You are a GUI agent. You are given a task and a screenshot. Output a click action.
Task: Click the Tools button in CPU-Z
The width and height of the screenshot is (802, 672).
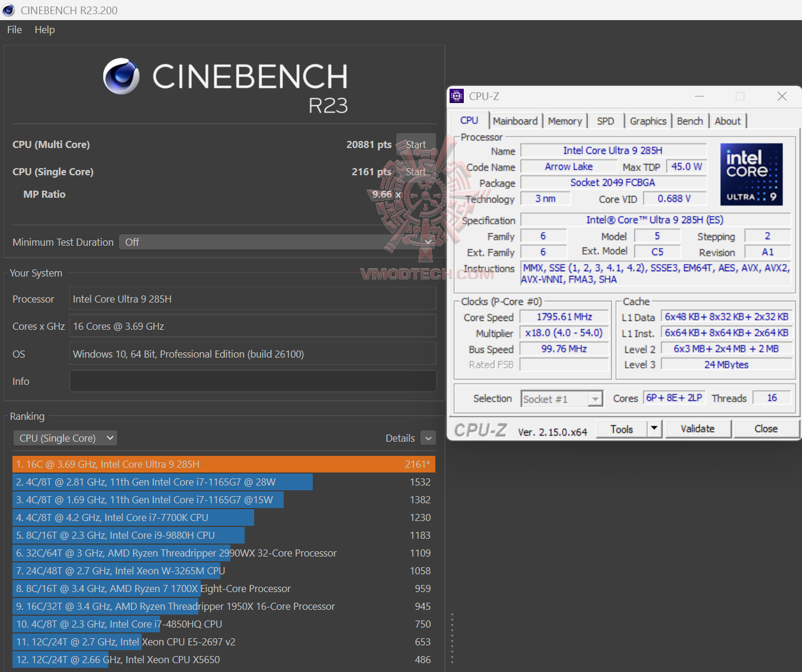621,429
